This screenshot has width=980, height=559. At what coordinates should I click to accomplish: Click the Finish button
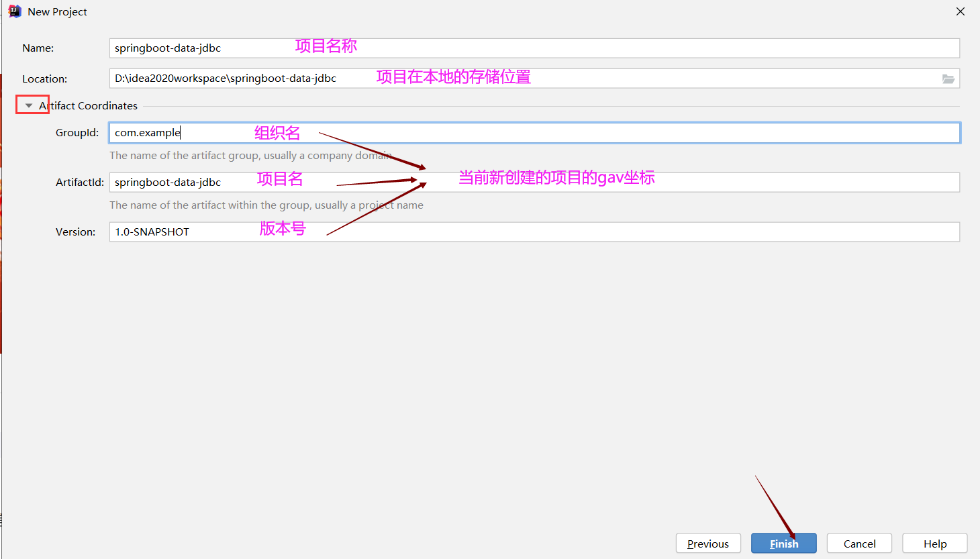click(783, 543)
